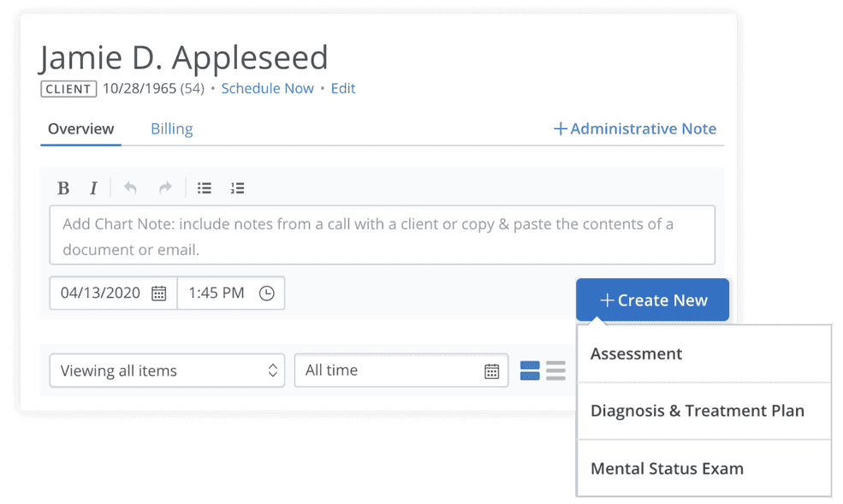Toggle bold formatting in chart note
Screen dimensions: 843x504
[x=63, y=188]
